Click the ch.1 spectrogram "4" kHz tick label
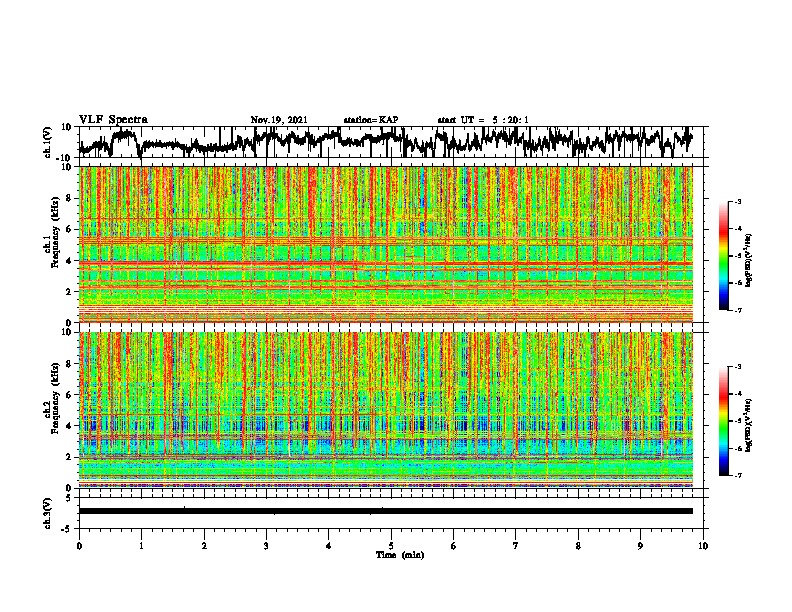Screen dimensions: 792x612 pos(69,261)
